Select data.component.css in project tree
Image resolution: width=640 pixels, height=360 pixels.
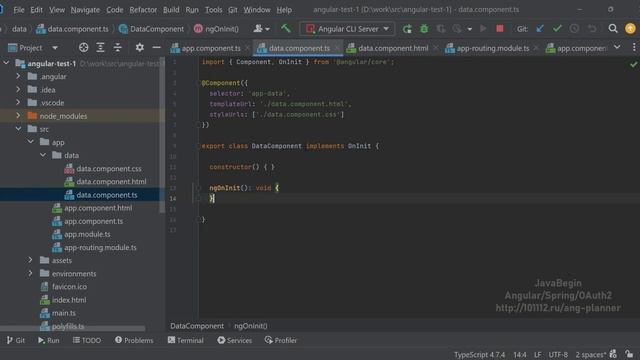click(x=103, y=168)
